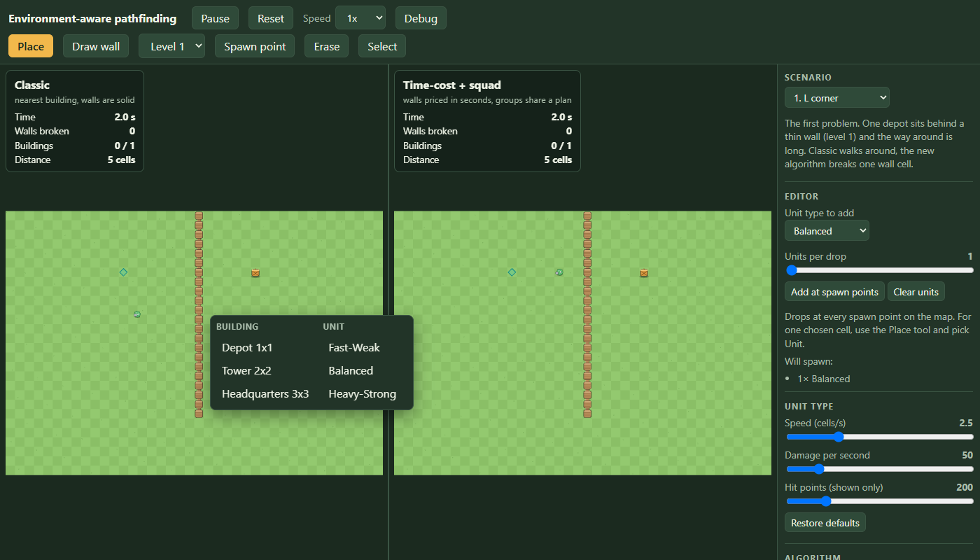
Task: Adjust the Damage per second slider
Action: [x=879, y=469]
